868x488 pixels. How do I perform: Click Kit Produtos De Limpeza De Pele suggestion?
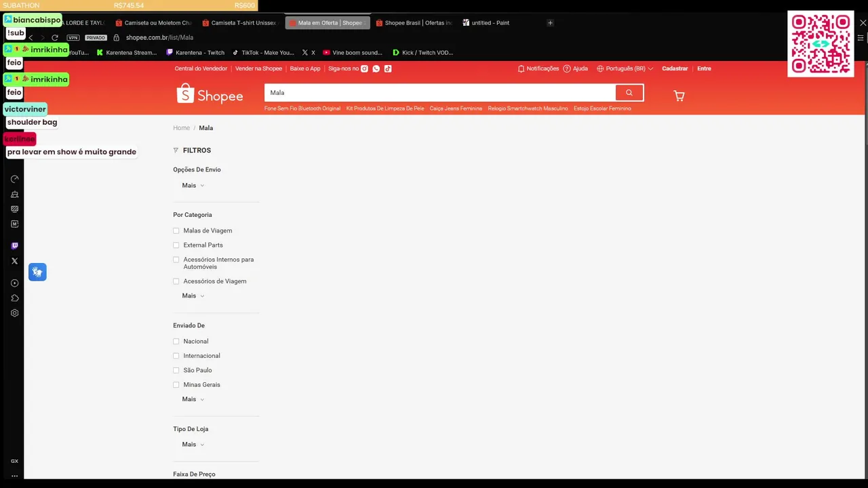pos(385,108)
